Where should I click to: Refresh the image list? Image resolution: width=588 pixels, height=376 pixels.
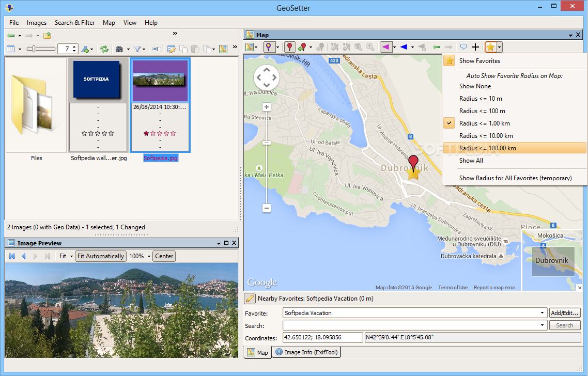click(x=104, y=49)
